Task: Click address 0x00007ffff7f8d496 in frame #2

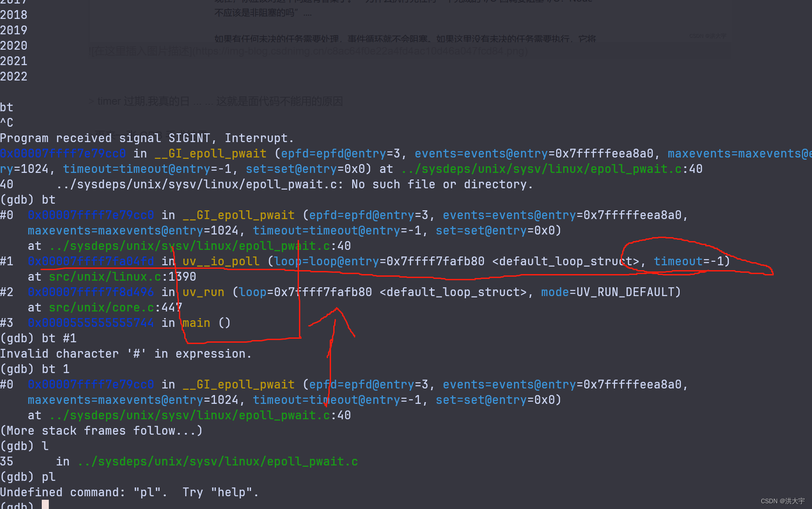Action: click(91, 292)
